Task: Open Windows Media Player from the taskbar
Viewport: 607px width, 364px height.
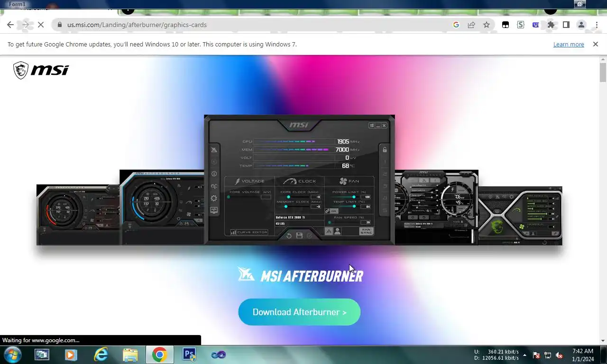Action: pos(71,355)
